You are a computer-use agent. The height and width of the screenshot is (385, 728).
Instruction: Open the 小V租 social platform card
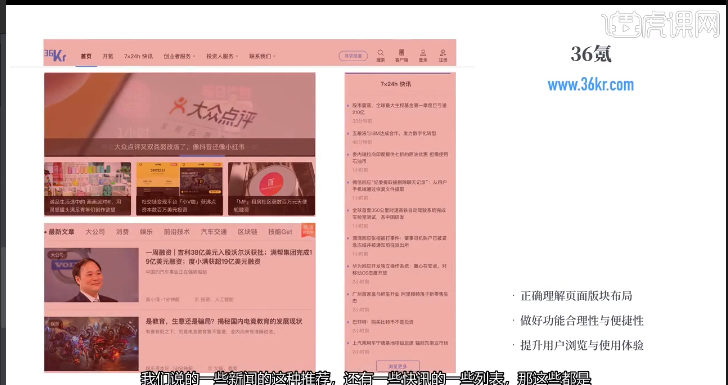[179, 189]
